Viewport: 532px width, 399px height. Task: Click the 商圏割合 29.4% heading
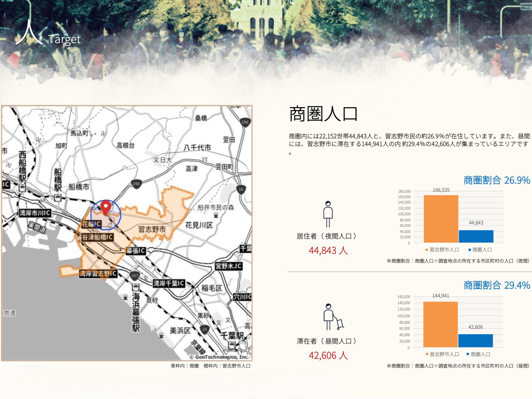pos(497,285)
